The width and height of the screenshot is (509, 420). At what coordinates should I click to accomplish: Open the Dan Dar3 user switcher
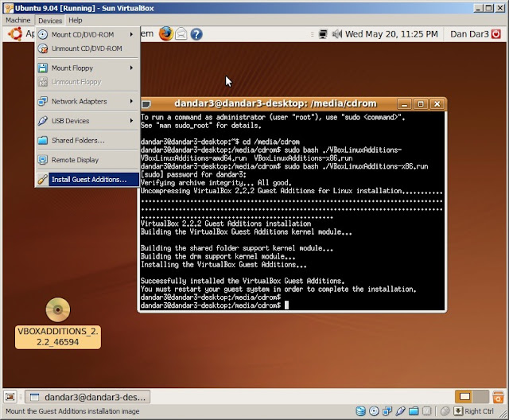(469, 34)
